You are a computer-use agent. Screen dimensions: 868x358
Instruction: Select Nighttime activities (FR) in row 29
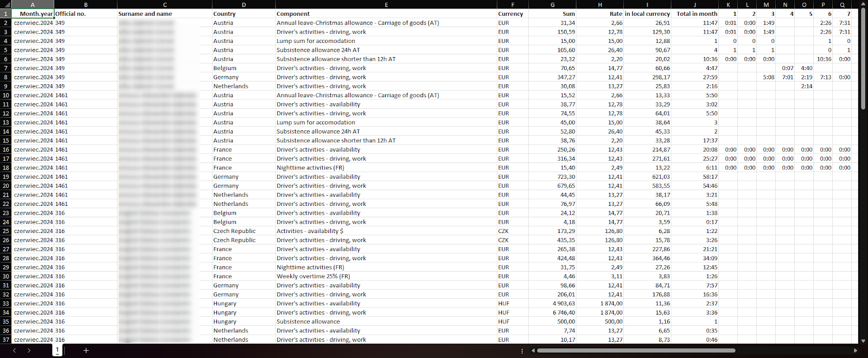point(386,267)
